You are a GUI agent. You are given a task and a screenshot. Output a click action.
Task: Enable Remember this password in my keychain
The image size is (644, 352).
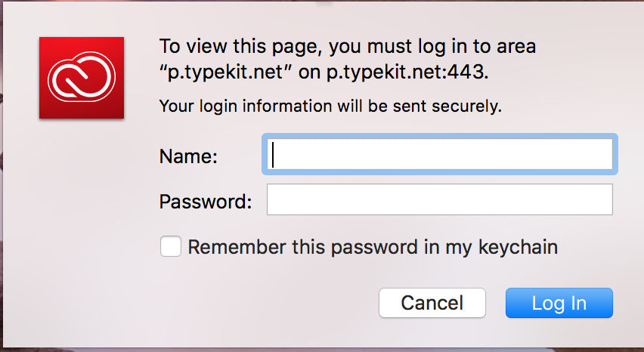[170, 246]
